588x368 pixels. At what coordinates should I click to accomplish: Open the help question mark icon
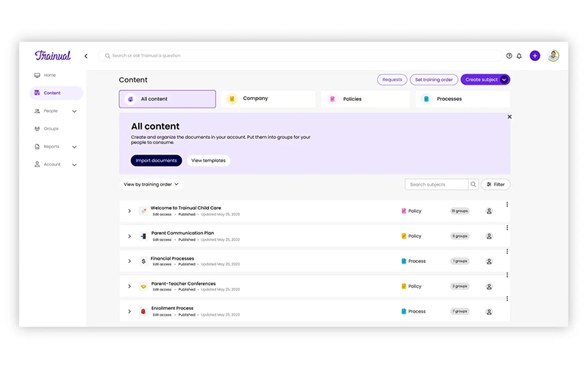[x=509, y=56]
